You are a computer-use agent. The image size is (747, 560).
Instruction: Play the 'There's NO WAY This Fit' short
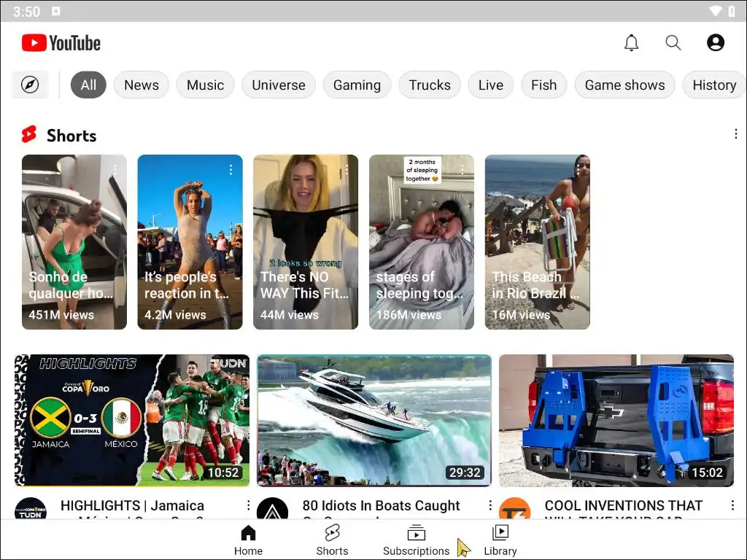pyautogui.click(x=306, y=242)
